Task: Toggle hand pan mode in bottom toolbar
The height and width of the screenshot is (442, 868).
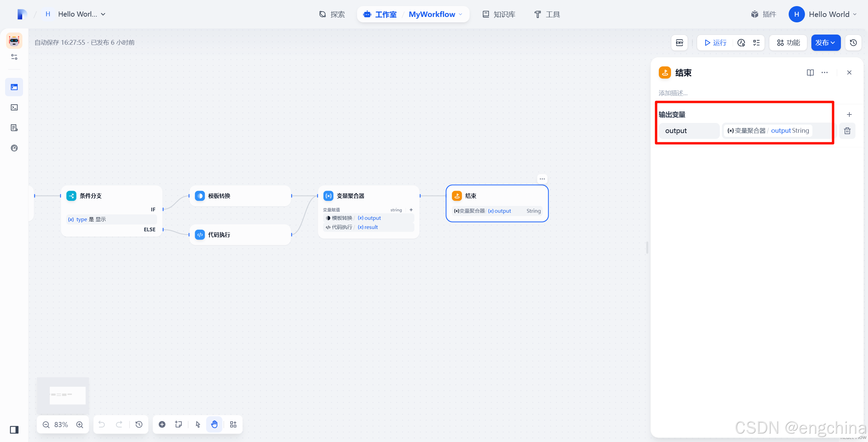Action: (x=214, y=424)
